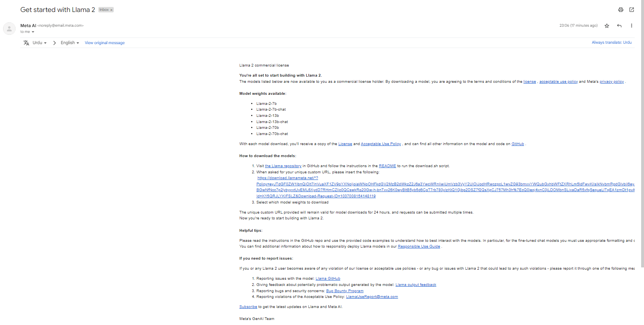
Task: Open the README link
Action: coord(387,166)
